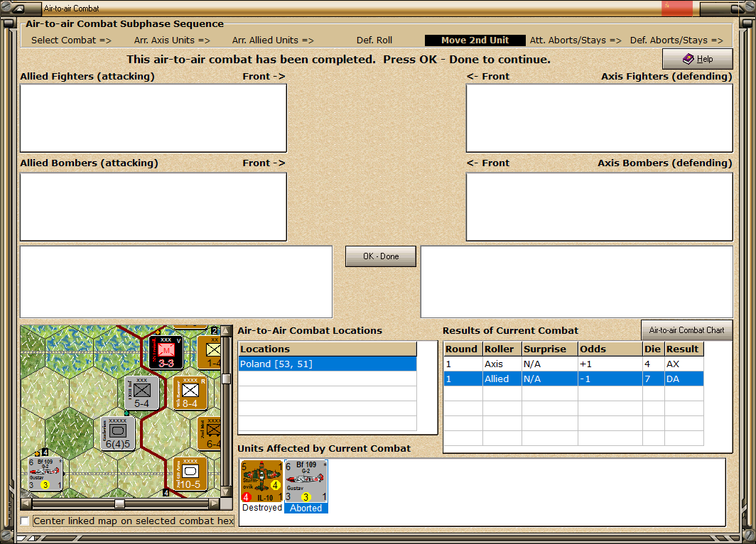Viewport: 756px width, 544px height.
Task: Click the Arr. Allied Units => subphase label
Action: (273, 40)
